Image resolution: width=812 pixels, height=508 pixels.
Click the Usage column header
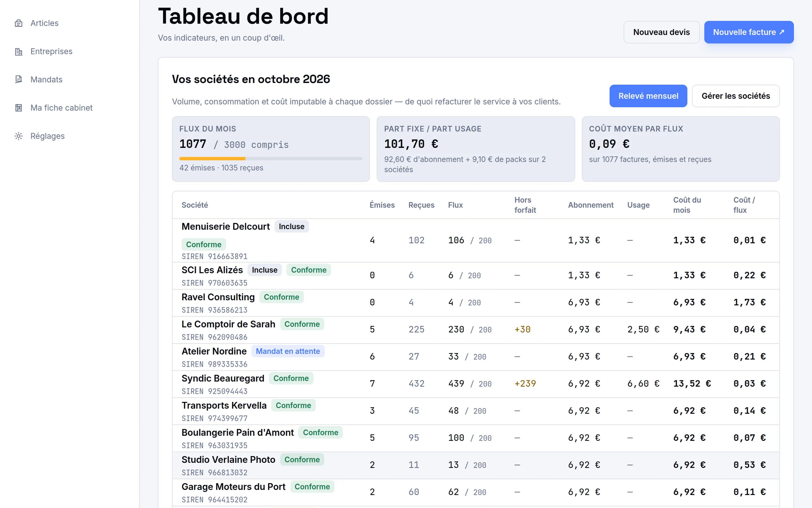(x=638, y=205)
